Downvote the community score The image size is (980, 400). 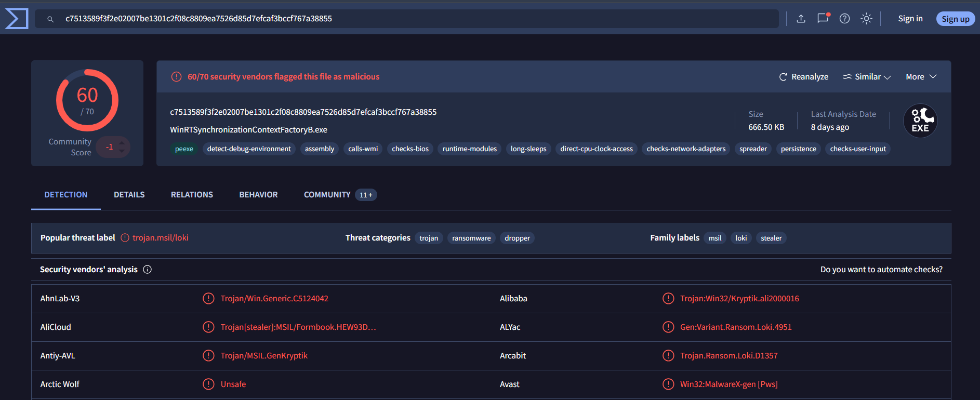coord(122,151)
